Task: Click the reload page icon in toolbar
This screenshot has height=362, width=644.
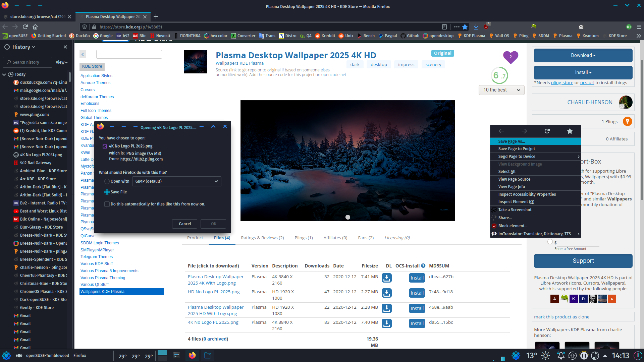Action: [25, 27]
